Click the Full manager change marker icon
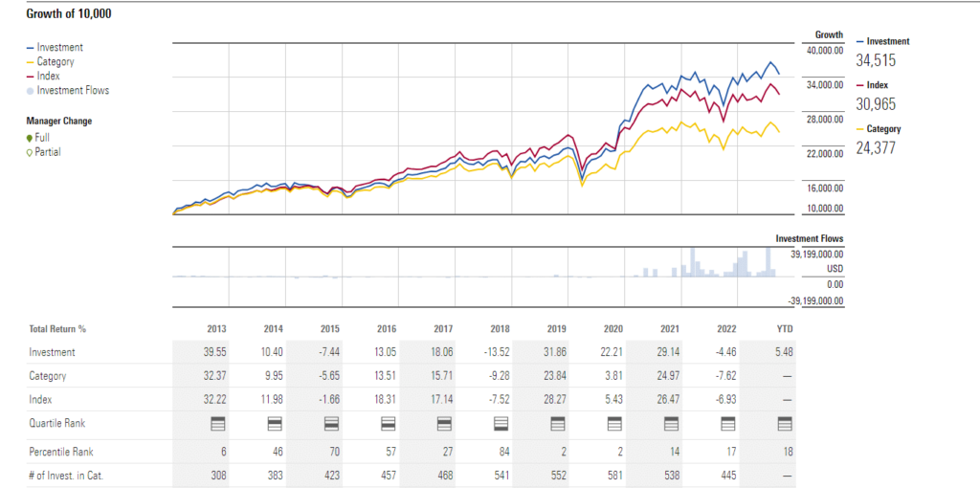980x488 pixels. [29, 138]
